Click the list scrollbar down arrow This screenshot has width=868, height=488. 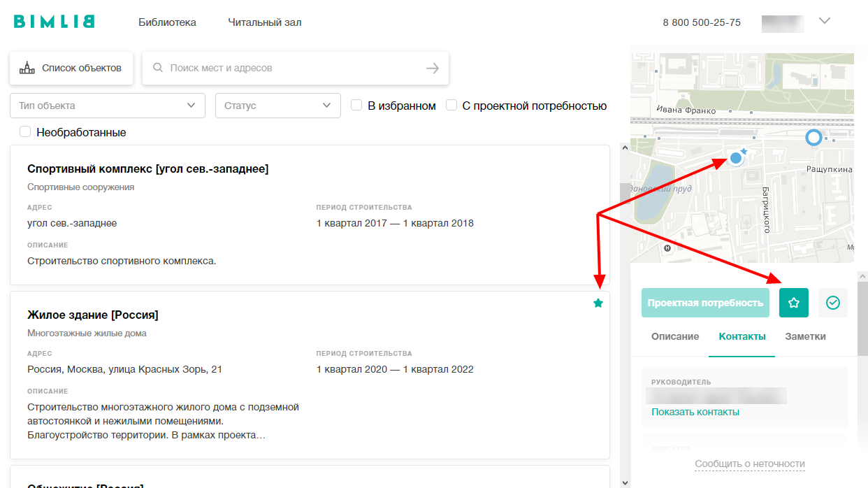pos(623,482)
